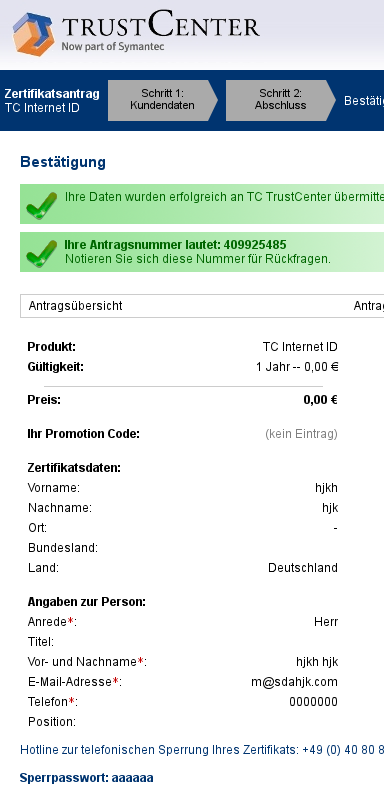Click the Bestätigung page heading
The image size is (384, 798).
pyautogui.click(x=63, y=162)
